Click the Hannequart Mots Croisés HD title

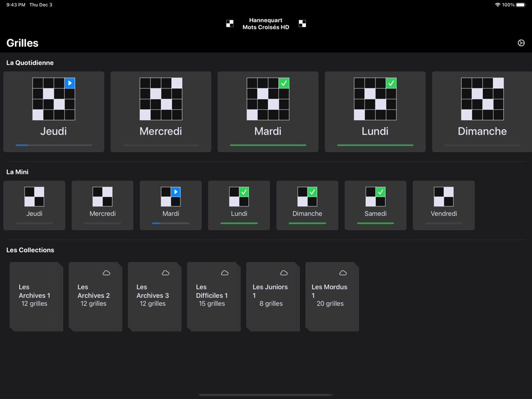pos(265,24)
